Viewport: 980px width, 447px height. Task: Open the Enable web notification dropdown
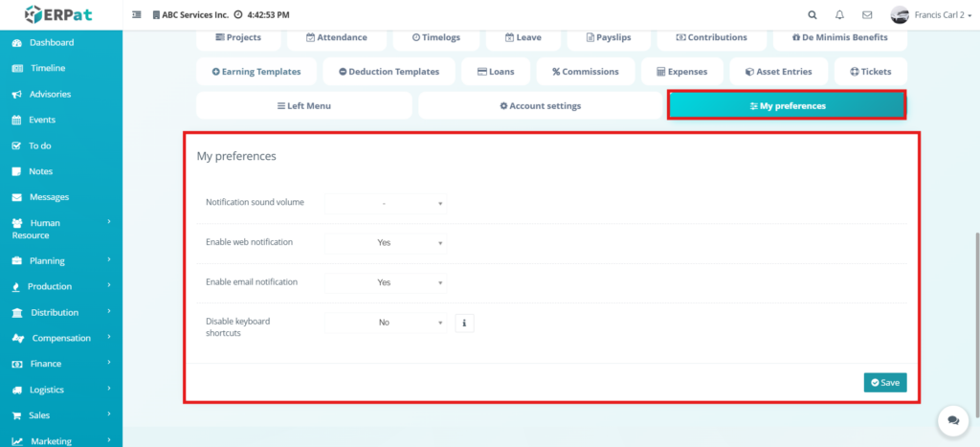(385, 243)
